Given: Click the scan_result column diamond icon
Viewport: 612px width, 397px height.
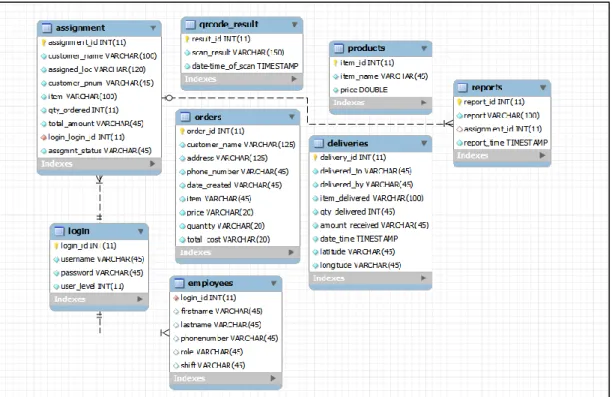Looking at the screenshot, I should (x=188, y=53).
